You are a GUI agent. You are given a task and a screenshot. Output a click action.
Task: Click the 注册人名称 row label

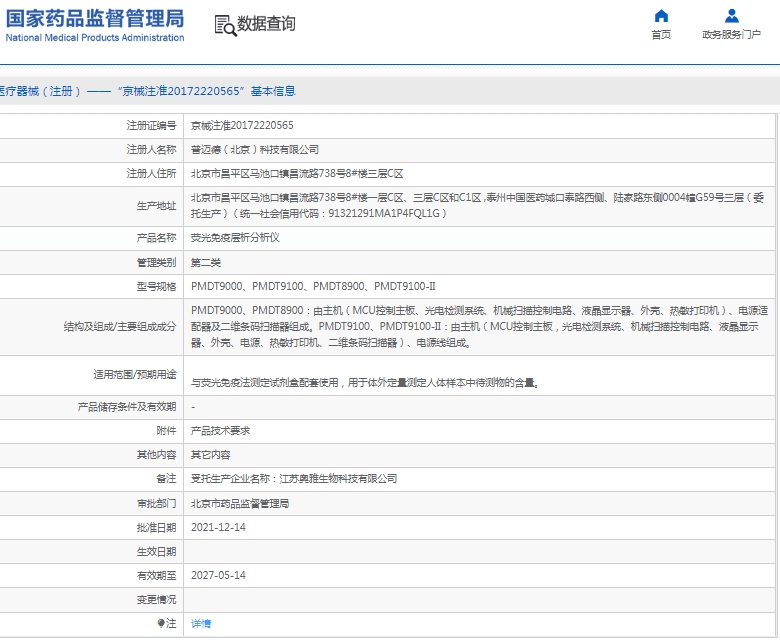click(x=151, y=149)
